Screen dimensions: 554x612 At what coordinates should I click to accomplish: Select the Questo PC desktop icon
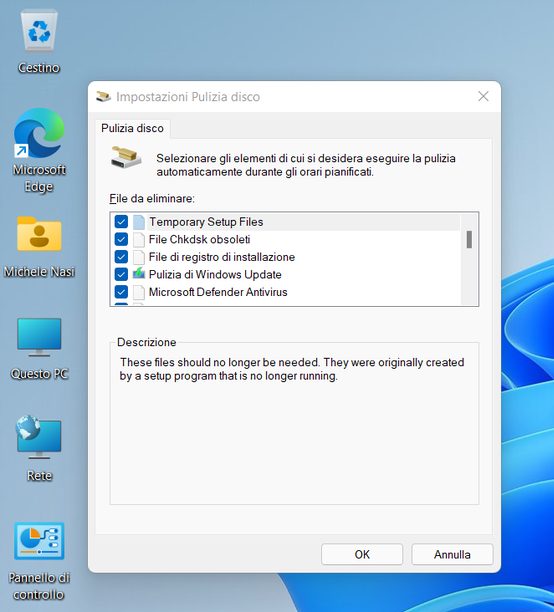[39, 336]
